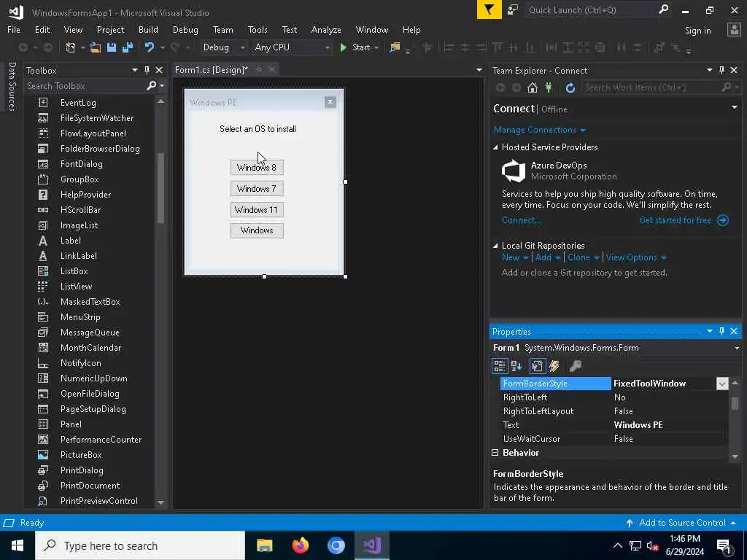Toggle auto-hide pin on Team Explorer panel
Screen dimensions: 747x560
721,71
